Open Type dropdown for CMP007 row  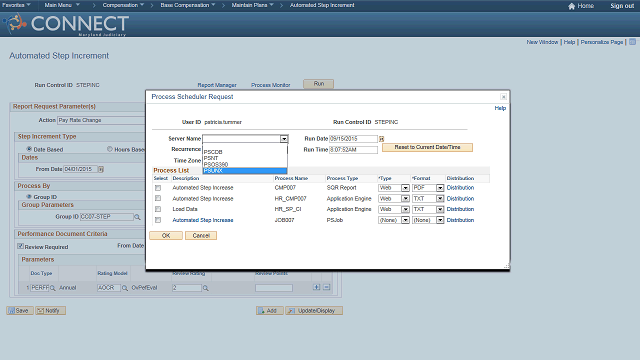click(405, 188)
